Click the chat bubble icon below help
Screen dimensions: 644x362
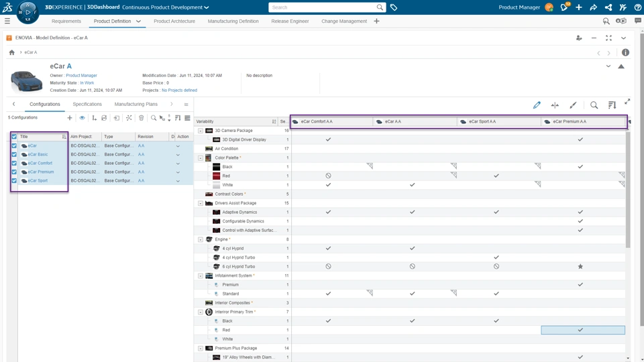click(x=638, y=21)
